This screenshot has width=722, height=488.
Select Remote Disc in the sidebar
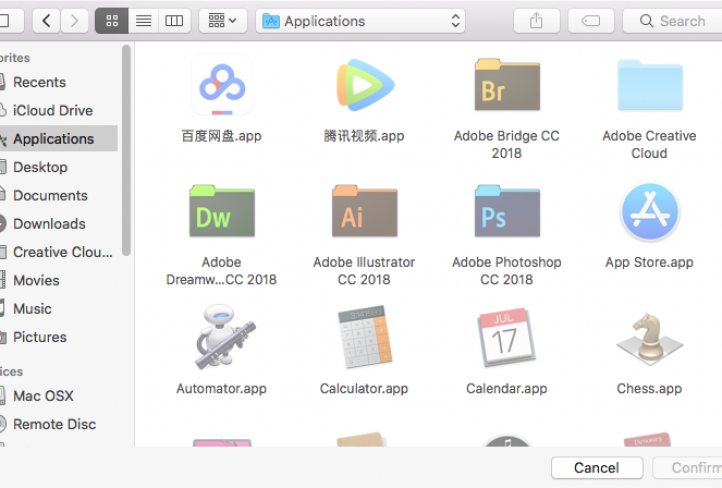(x=58, y=424)
